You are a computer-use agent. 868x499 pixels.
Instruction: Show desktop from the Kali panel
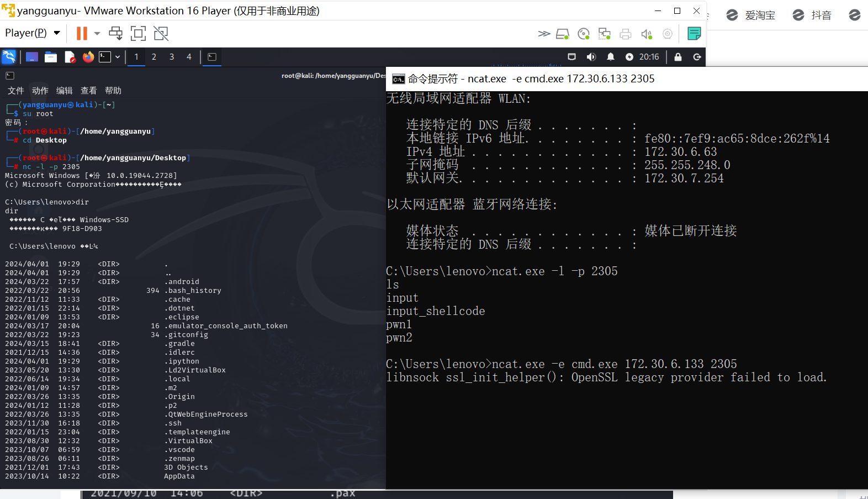click(32, 57)
